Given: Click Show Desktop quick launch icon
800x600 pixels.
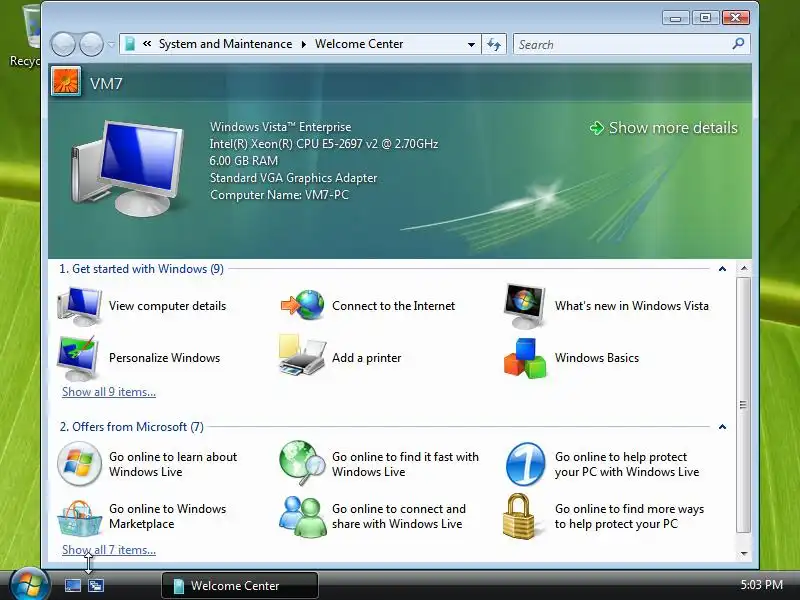Looking at the screenshot, I should [x=73, y=585].
